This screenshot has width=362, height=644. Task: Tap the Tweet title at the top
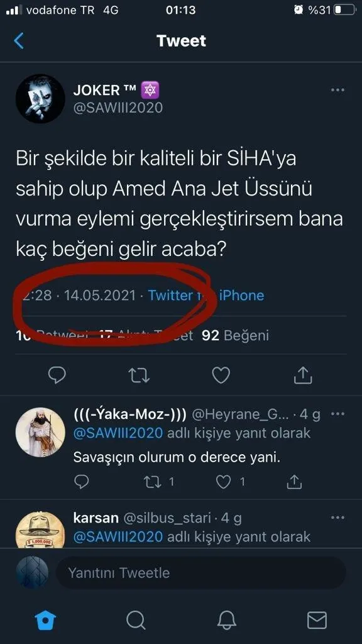point(181,40)
